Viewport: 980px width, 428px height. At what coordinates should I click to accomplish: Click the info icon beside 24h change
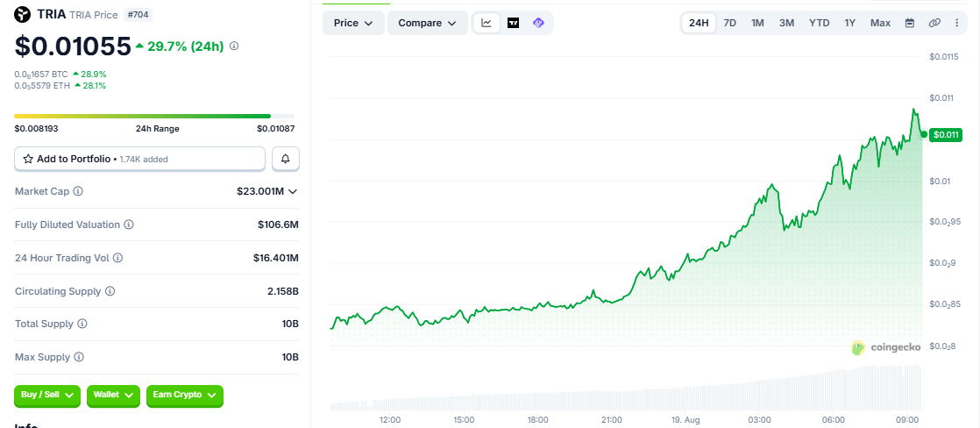click(234, 46)
